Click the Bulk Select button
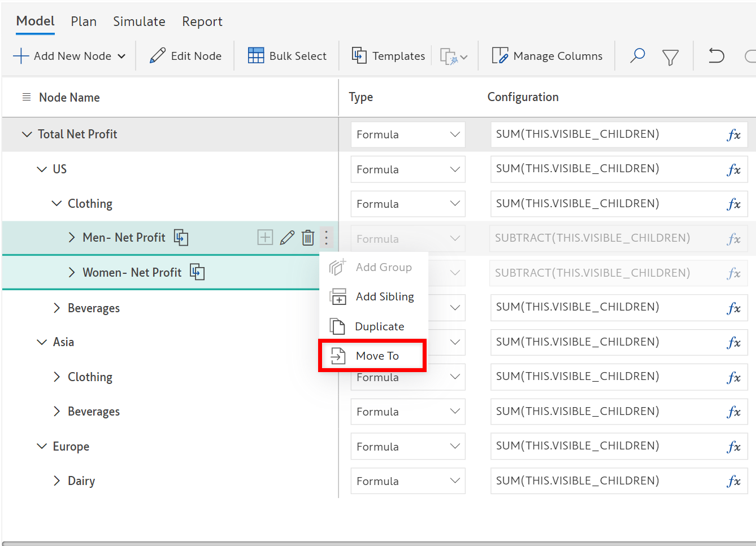Viewport: 756px width, 546px height. click(x=287, y=56)
